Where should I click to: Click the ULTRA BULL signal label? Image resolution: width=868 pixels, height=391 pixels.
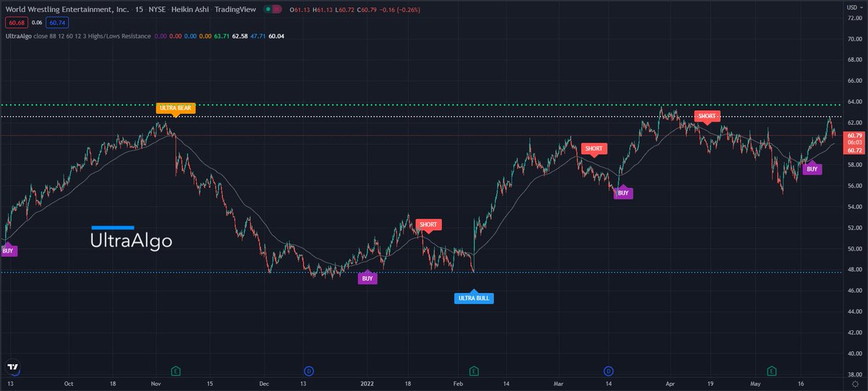[474, 297]
